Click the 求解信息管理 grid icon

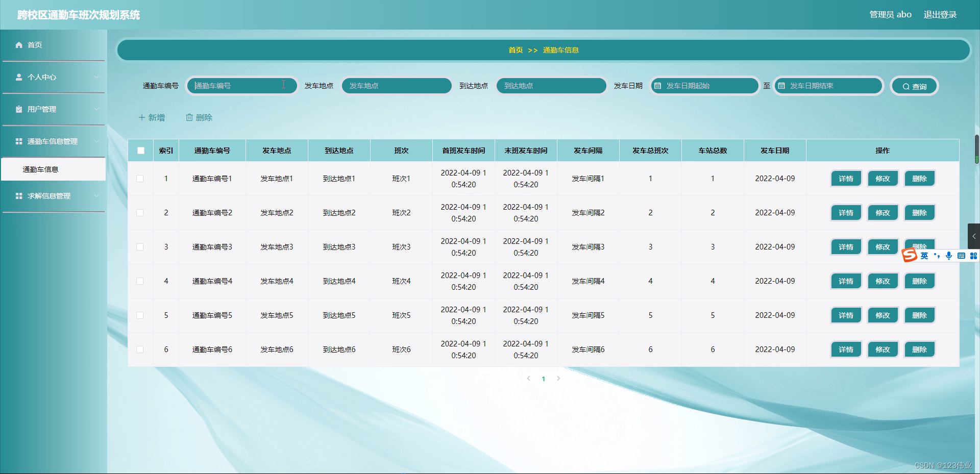[18, 196]
